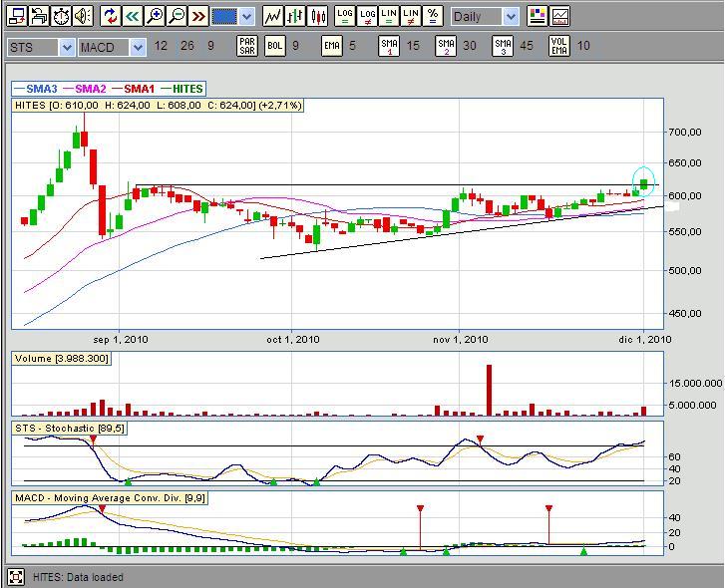The image size is (725, 588).
Task: Switch to candlestick chart style
Action: click(317, 17)
